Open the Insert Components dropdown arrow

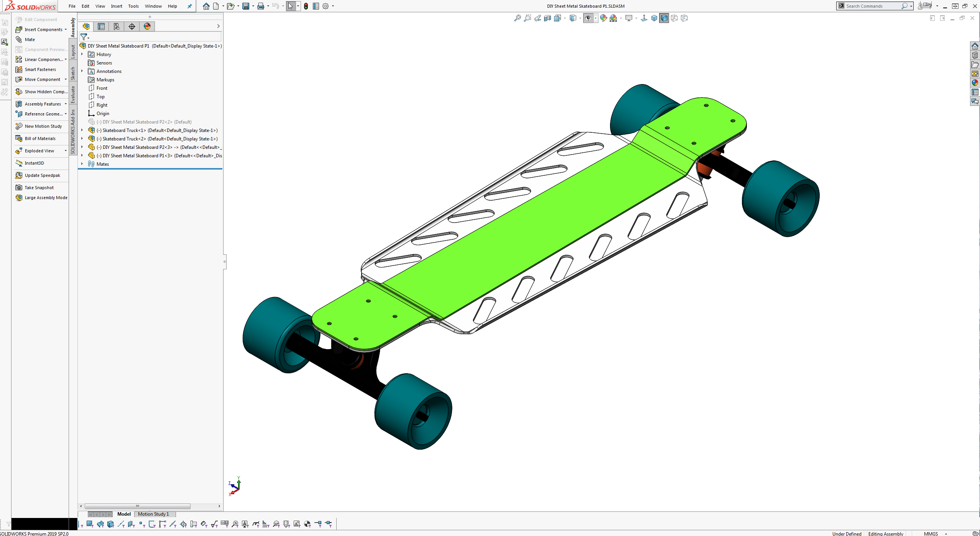click(x=66, y=30)
